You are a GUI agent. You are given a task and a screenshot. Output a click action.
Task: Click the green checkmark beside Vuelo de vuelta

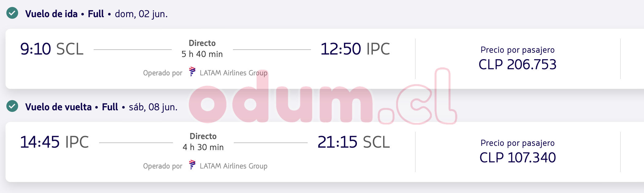12,106
